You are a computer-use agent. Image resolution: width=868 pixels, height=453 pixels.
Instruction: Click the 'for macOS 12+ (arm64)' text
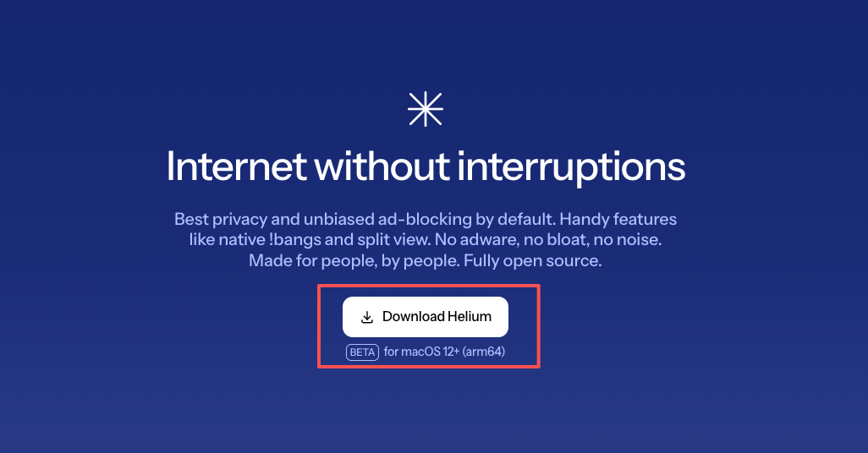(x=444, y=352)
